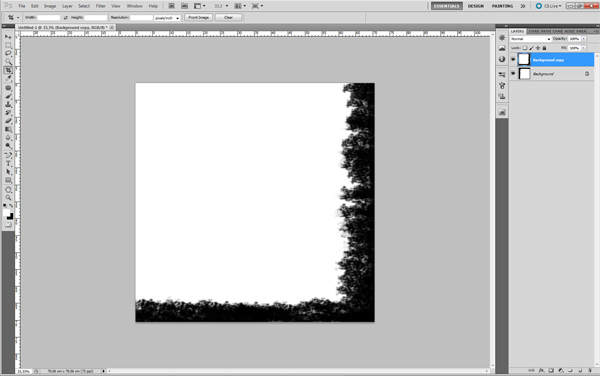Select the Clone Stamp tool

point(8,104)
